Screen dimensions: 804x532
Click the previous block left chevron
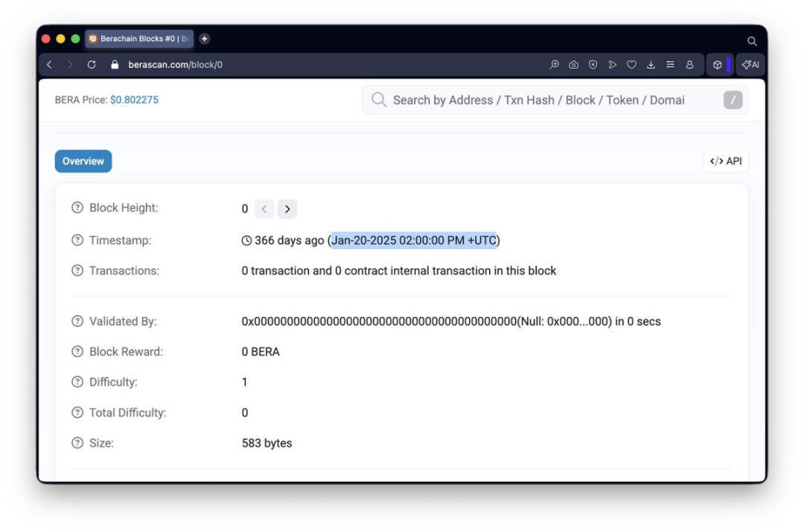point(264,208)
